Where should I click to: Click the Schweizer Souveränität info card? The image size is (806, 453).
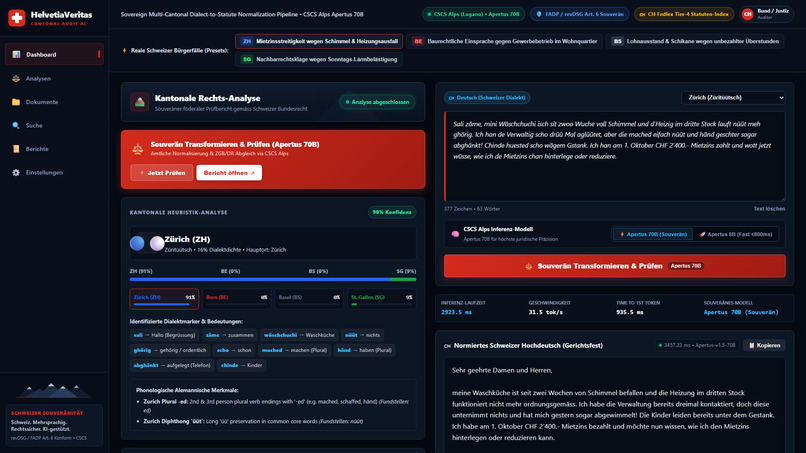coord(54,425)
